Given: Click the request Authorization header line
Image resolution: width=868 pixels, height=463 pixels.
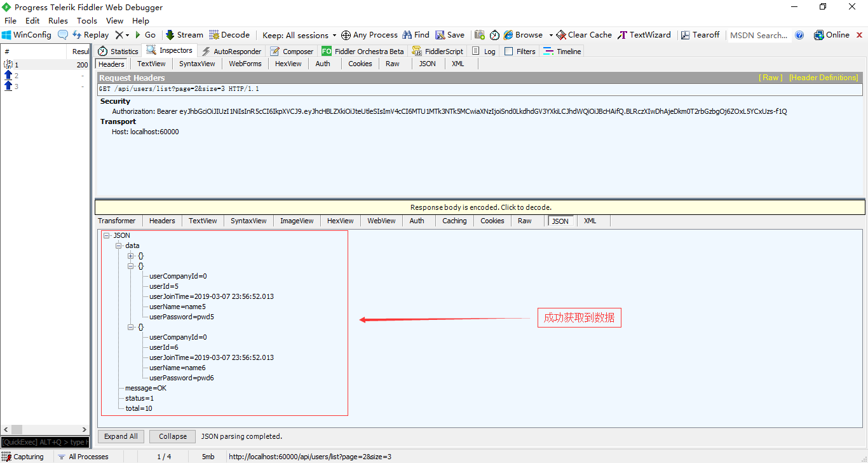Looking at the screenshot, I should pyautogui.click(x=449, y=111).
